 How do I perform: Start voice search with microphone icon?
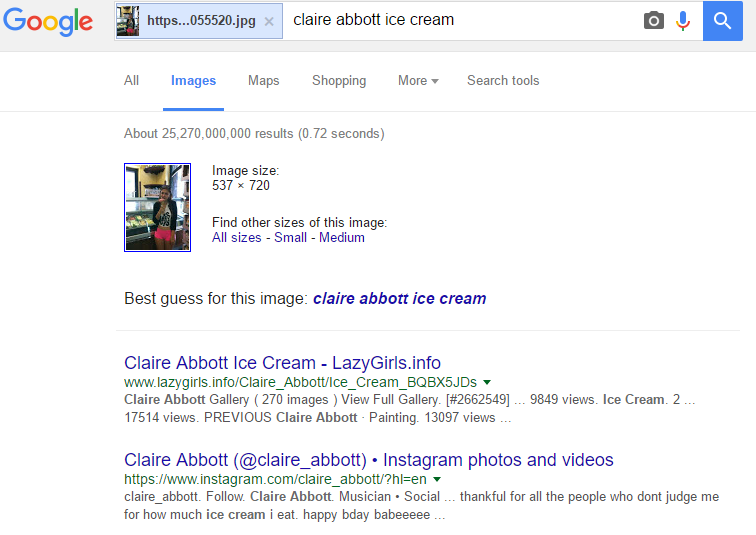[x=683, y=21]
